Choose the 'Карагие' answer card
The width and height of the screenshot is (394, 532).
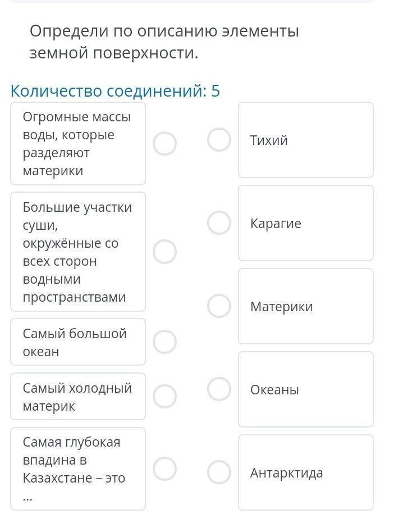click(305, 223)
